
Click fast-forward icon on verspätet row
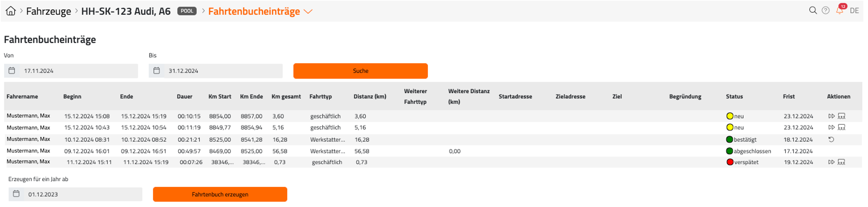pos(831,162)
